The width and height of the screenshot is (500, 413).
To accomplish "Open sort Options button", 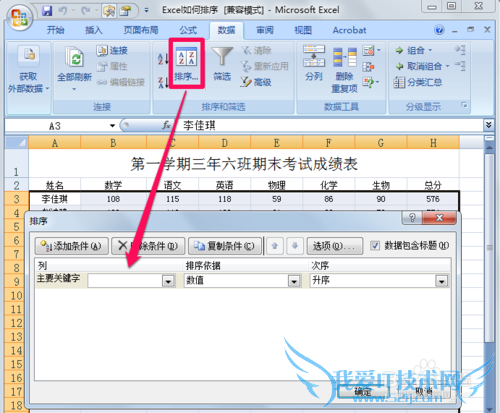I will coord(335,246).
